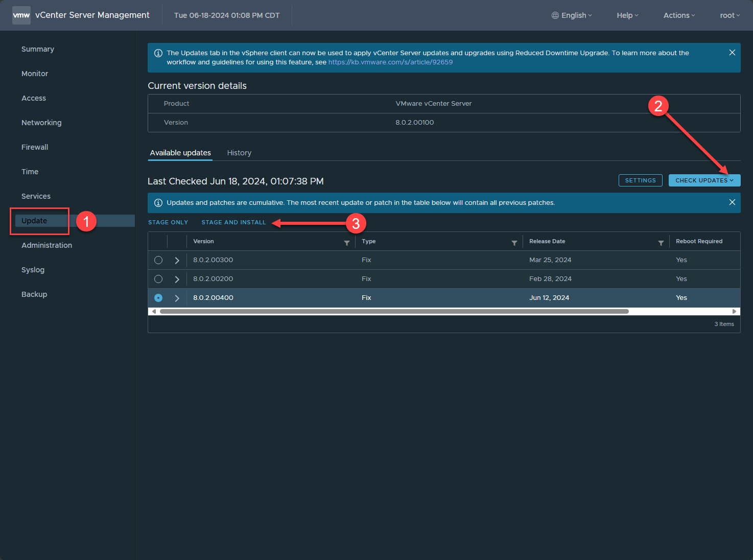Expand details for version 8.0.2.00300
Image resolution: width=753 pixels, height=560 pixels.
[177, 260]
